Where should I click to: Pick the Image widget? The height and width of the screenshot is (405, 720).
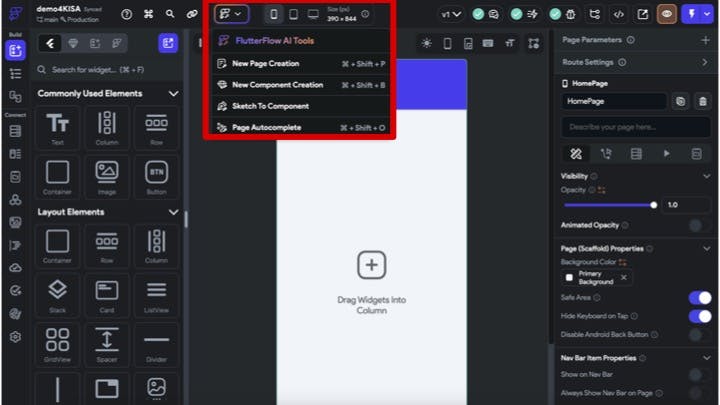coord(107,177)
